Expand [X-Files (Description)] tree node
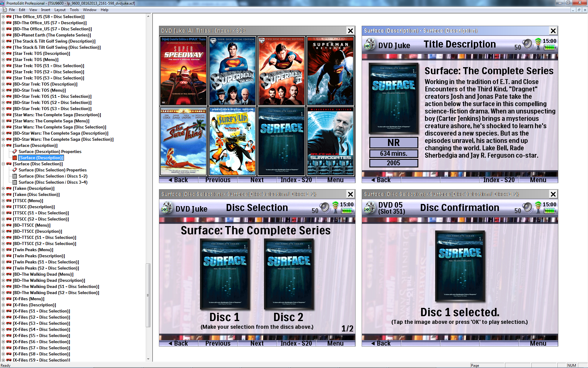This screenshot has width=588, height=368. pos(3,305)
